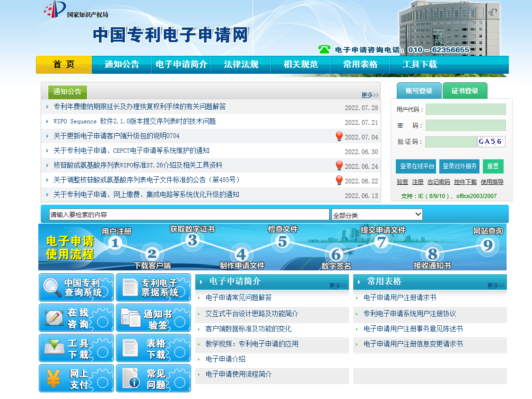532x399 pixels.
Task: Show 更多 items in 常用表格 section
Action: tap(496, 286)
